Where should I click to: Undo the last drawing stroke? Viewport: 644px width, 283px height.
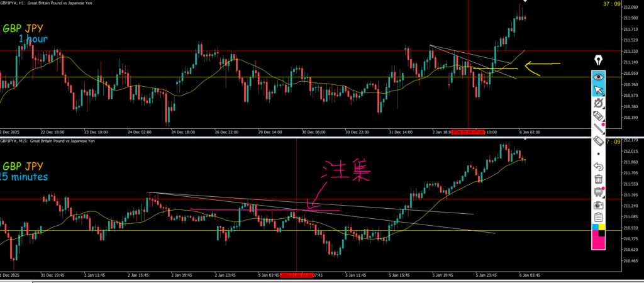[599, 167]
